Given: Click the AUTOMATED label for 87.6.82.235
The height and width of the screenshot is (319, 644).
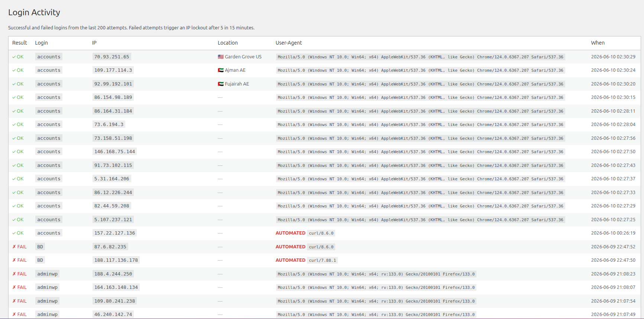Looking at the screenshot, I should (x=291, y=247).
